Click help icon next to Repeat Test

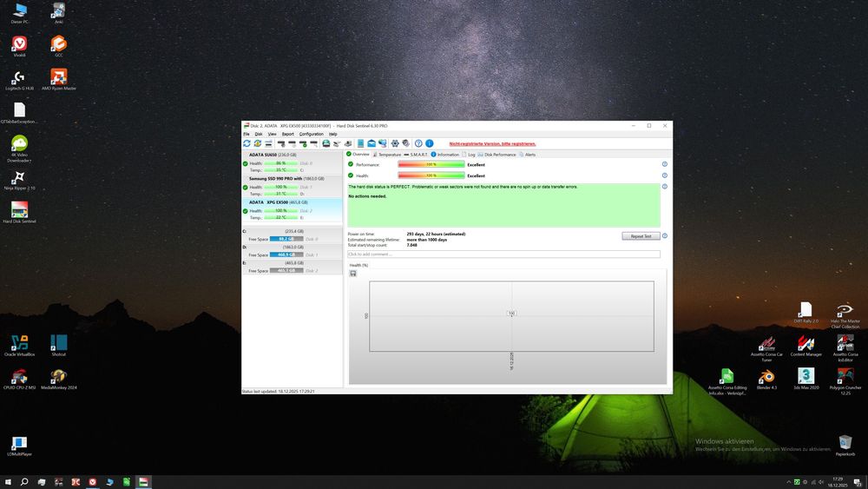click(x=665, y=236)
